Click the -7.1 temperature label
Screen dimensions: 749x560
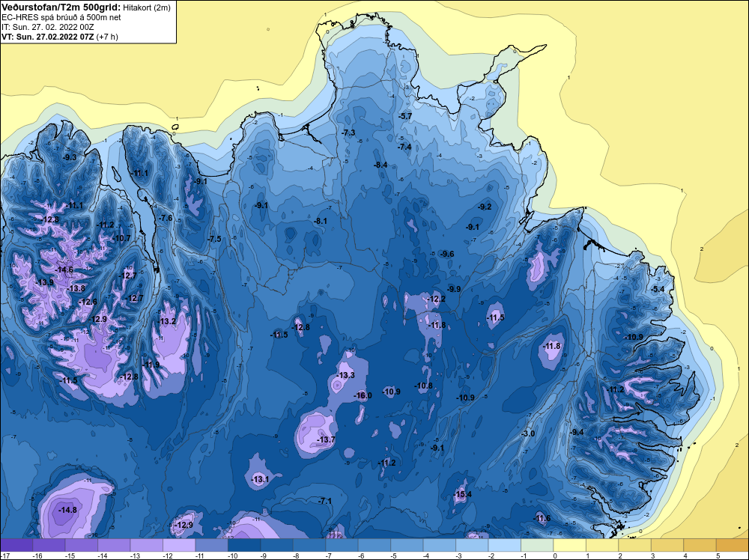[x=325, y=501]
